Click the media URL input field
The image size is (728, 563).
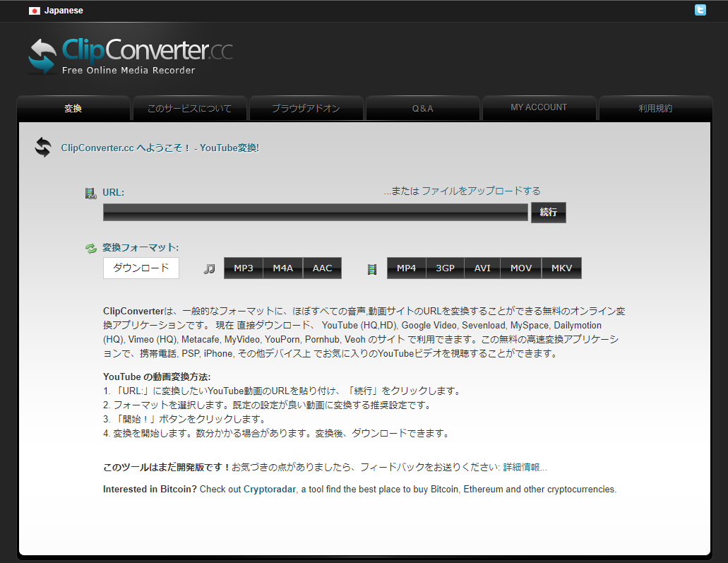point(315,213)
